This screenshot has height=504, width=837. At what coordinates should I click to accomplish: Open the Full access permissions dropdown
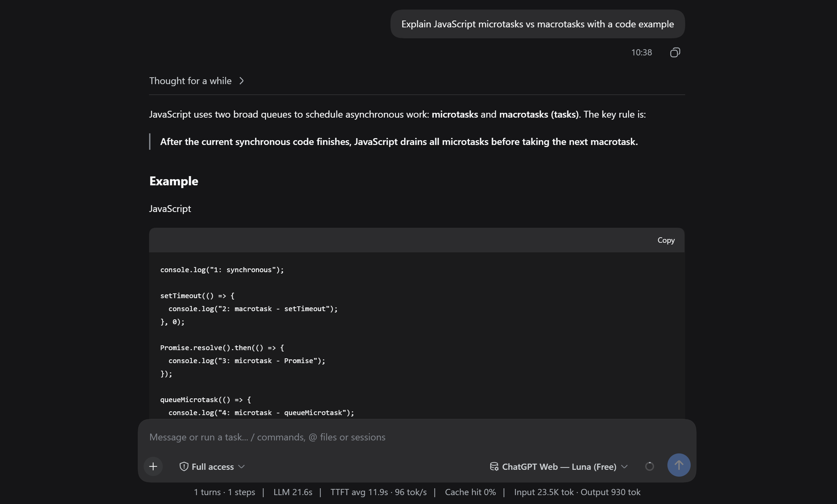(x=212, y=467)
